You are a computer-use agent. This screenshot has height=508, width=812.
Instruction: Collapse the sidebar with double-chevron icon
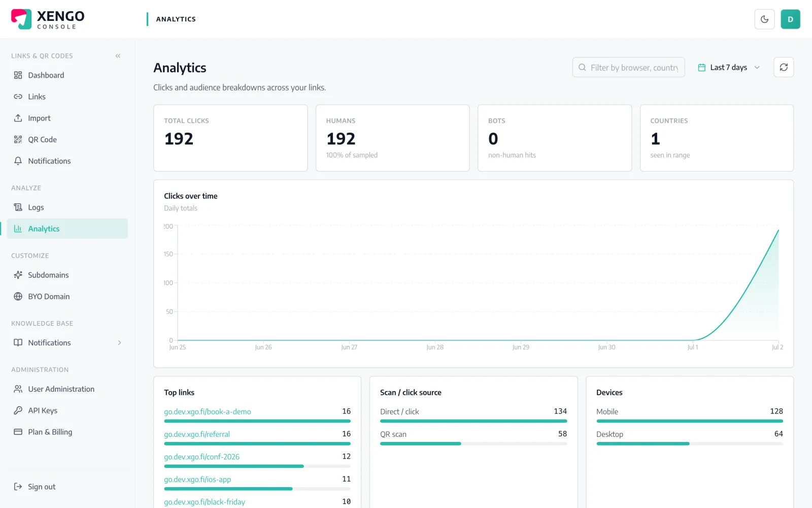[118, 56]
